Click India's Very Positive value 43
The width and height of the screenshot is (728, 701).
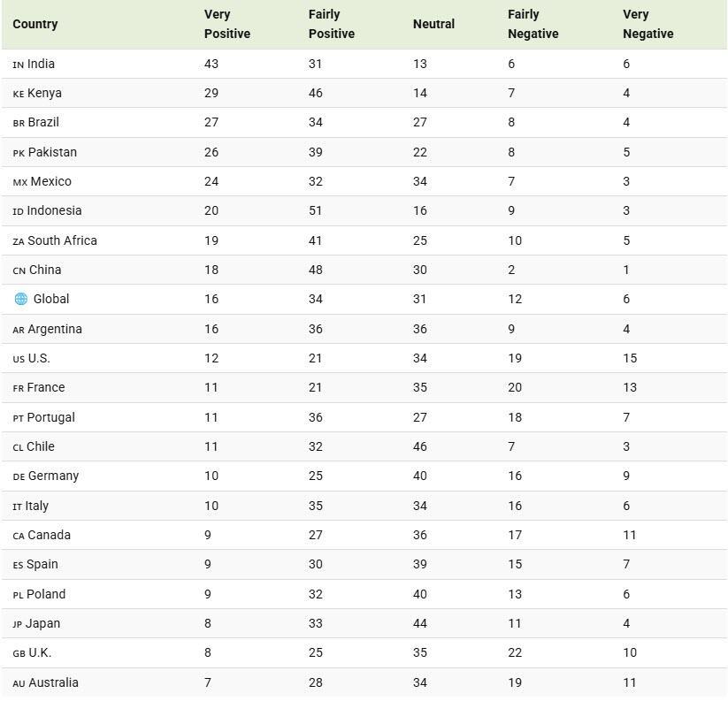pos(211,64)
